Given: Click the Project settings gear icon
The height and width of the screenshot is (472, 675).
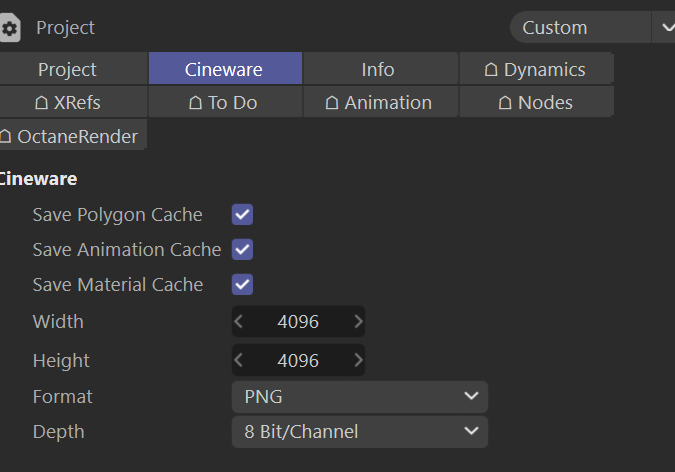Looking at the screenshot, I should click(x=10, y=28).
